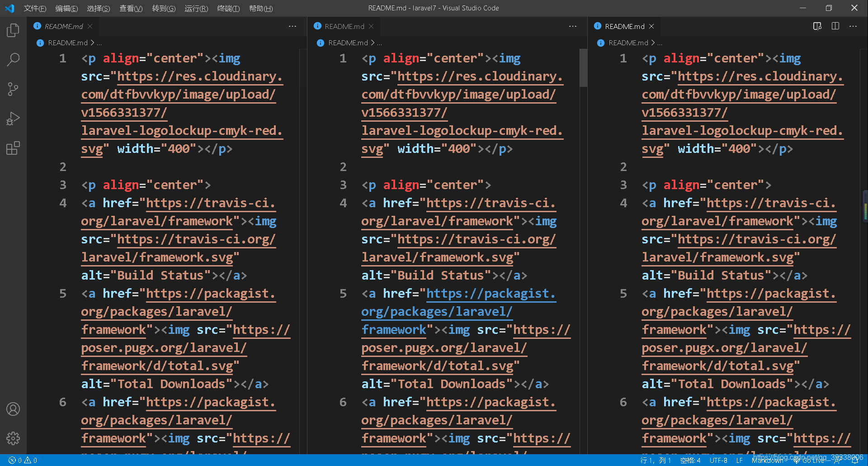Click the UTF-8 encoding indicator
This screenshot has height=466, width=868.
click(718, 460)
